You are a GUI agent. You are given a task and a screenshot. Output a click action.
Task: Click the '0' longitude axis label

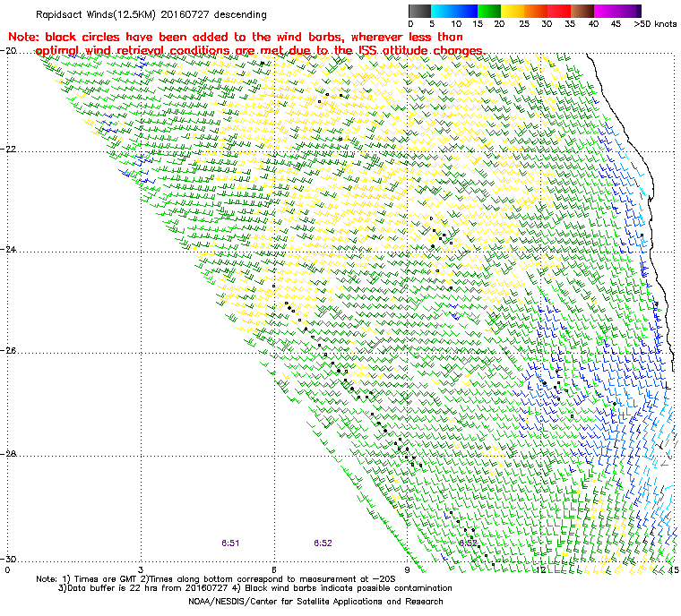pos(7,570)
